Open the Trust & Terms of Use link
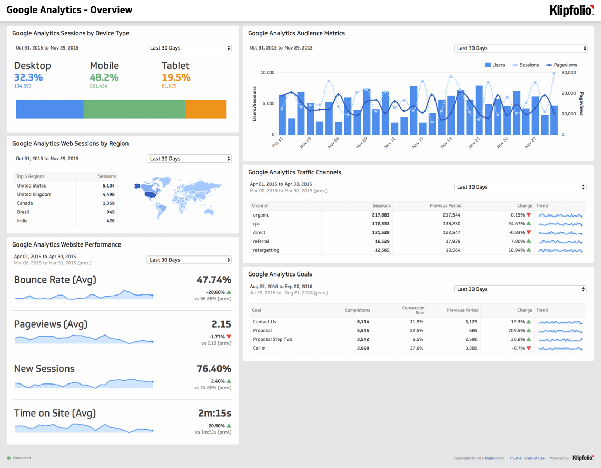The width and height of the screenshot is (601, 468). pyautogui.click(x=527, y=458)
